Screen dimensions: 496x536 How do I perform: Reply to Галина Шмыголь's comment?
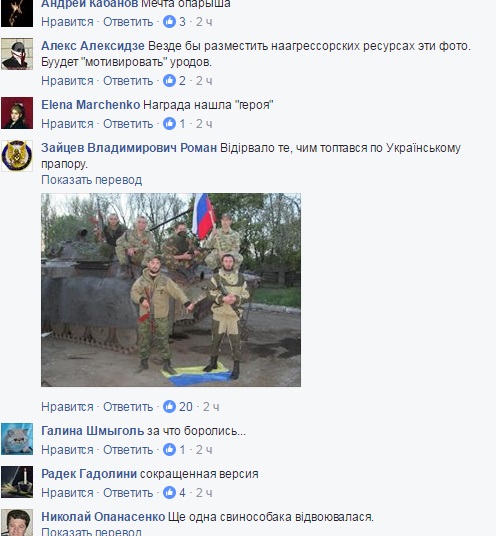128,450
